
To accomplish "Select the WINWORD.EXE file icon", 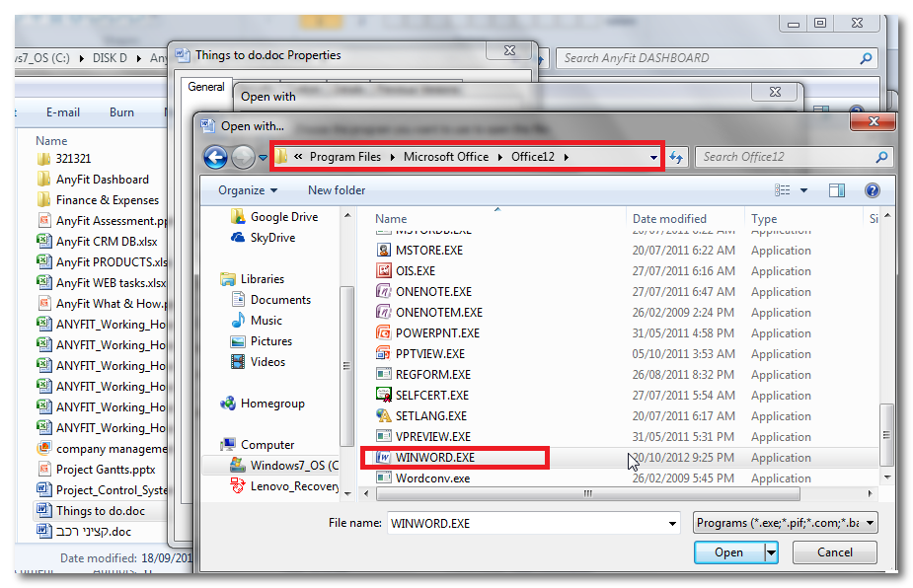I will pyautogui.click(x=384, y=458).
